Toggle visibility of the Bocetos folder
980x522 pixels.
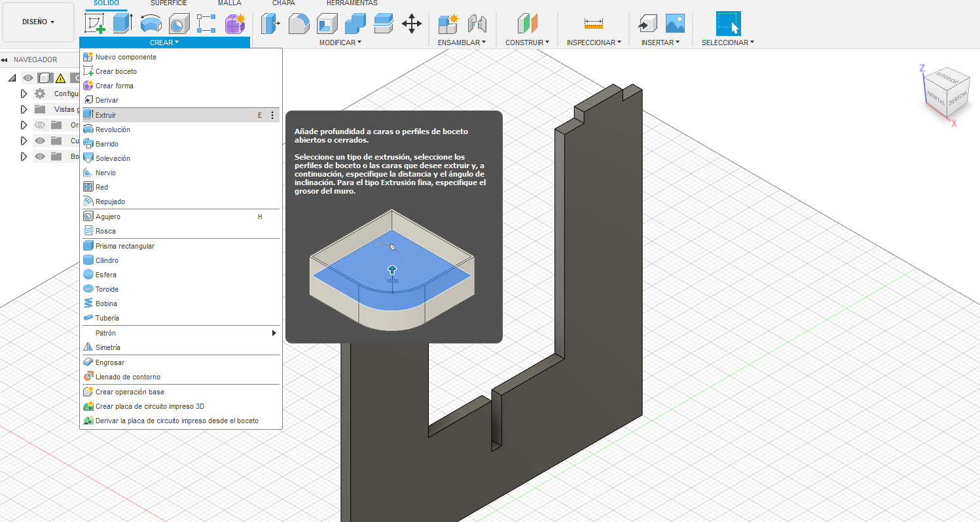(39, 156)
